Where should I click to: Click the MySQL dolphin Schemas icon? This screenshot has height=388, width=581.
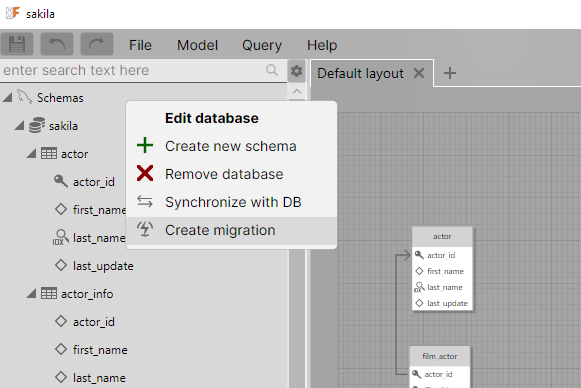pyautogui.click(x=25, y=97)
